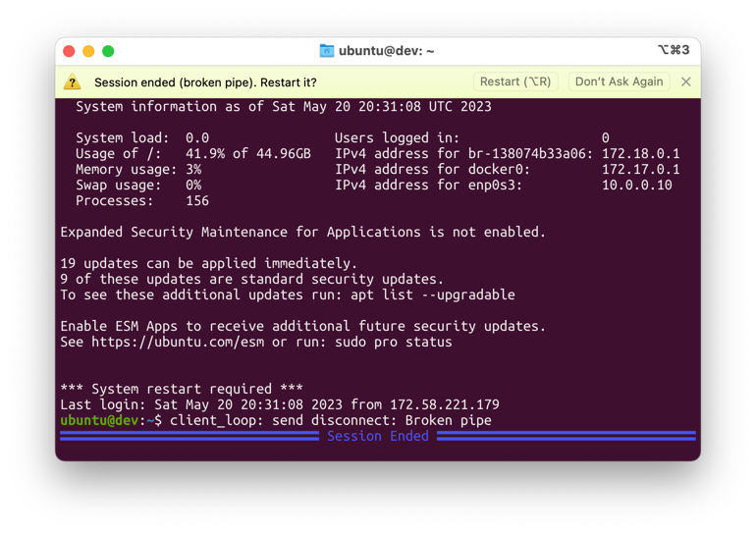Click the ⌥⌘3 window shortcut indicator

(673, 51)
